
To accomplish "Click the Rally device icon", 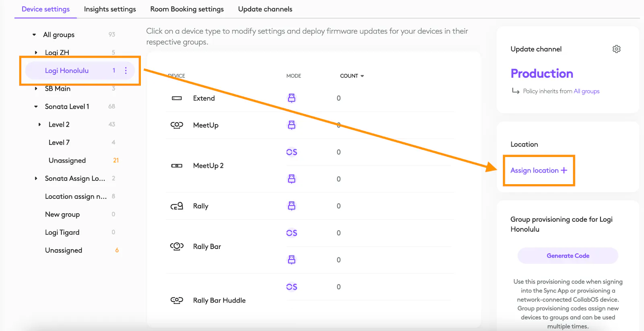I will (x=177, y=206).
